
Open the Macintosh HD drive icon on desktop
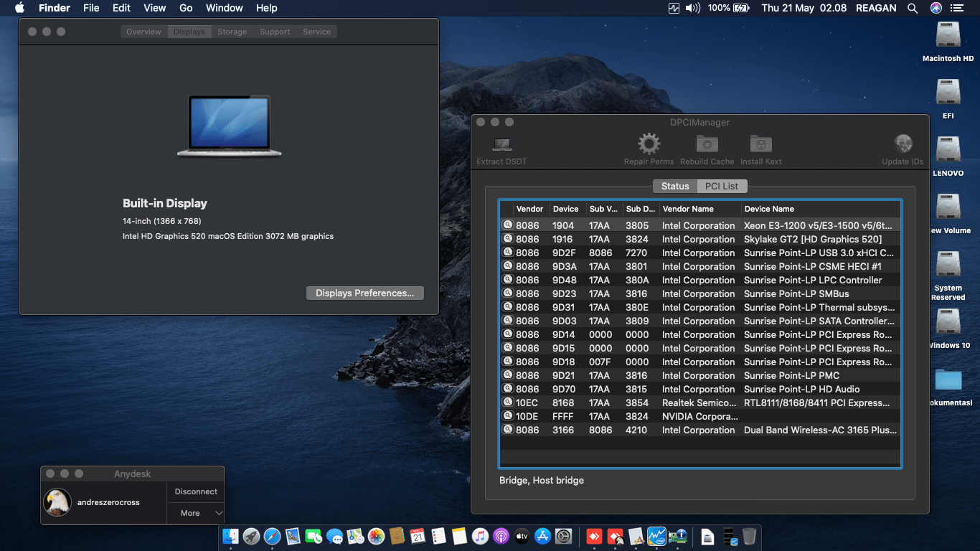pyautogui.click(x=948, y=36)
